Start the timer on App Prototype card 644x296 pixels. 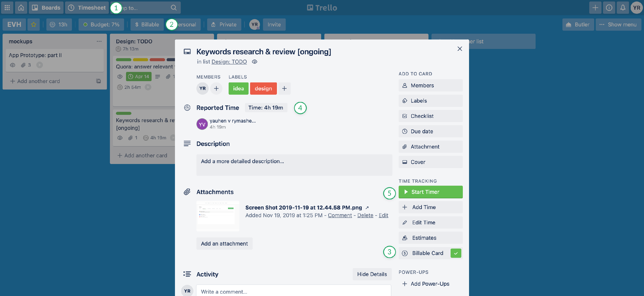pos(39,65)
